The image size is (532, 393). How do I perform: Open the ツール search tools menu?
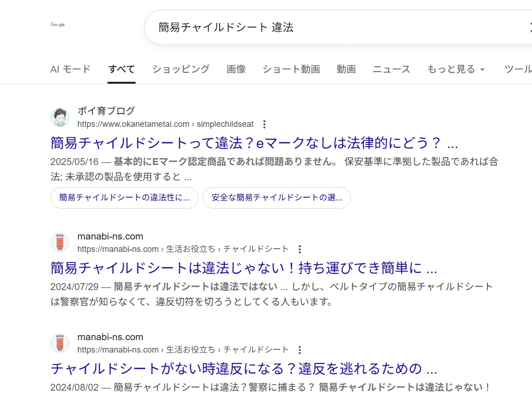pos(518,69)
